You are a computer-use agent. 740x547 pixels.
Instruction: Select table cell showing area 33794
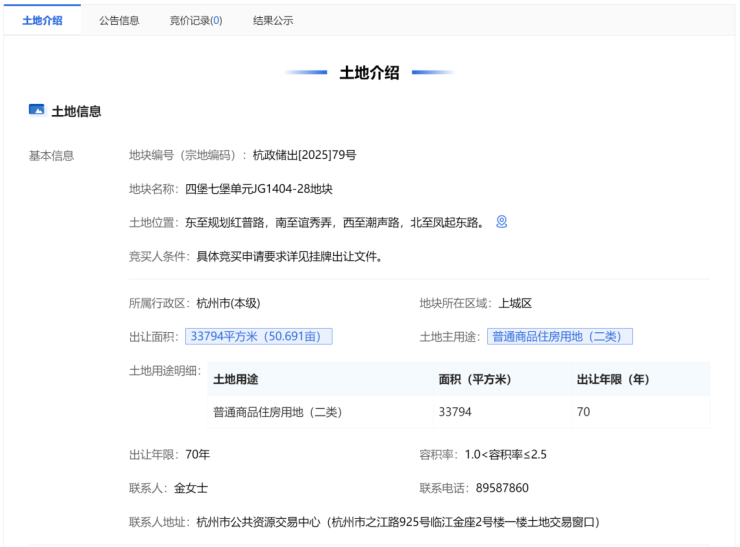point(456,412)
